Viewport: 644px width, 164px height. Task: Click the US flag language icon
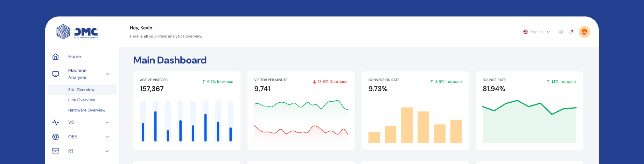pyautogui.click(x=525, y=32)
